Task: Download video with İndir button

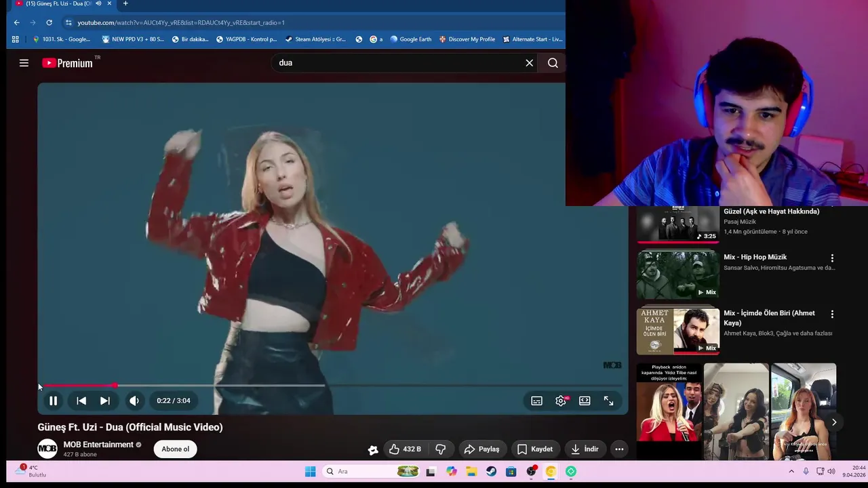Action: click(x=585, y=449)
